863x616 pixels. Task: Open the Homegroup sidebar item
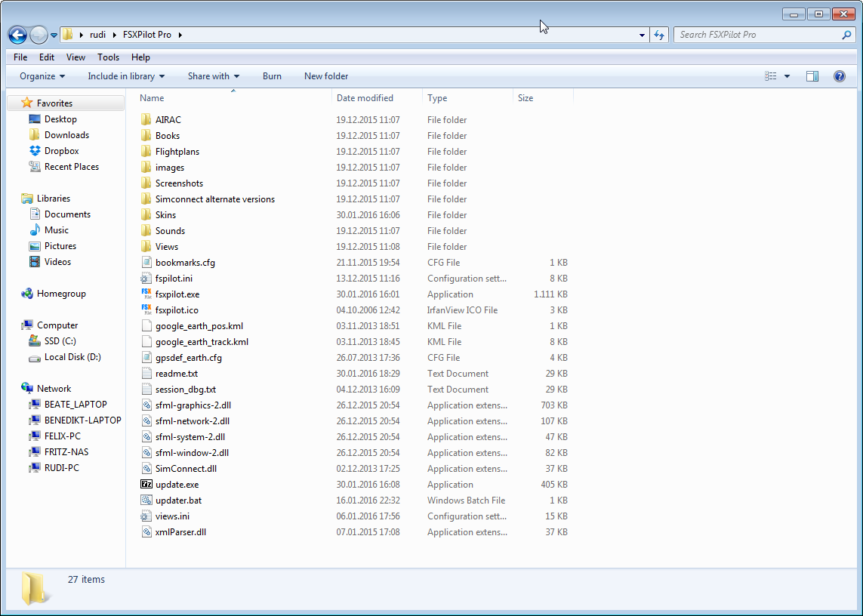coord(61,294)
